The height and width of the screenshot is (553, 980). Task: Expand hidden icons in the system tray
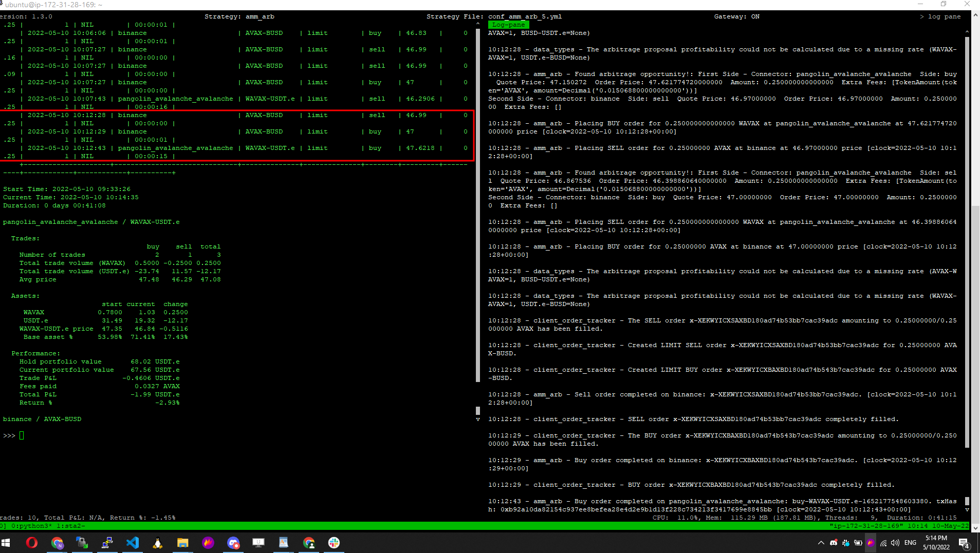[x=821, y=542]
